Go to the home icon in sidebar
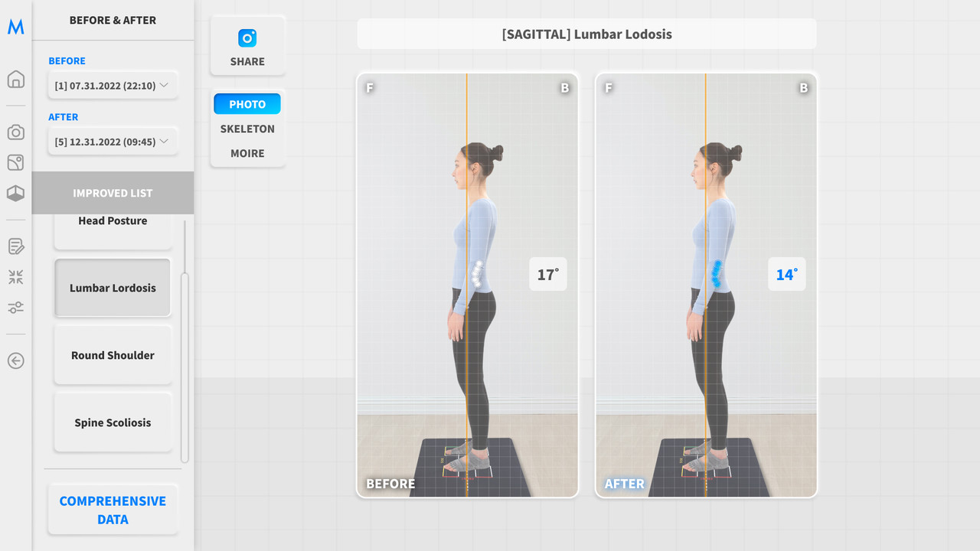This screenshot has height=551, width=980. [16, 79]
